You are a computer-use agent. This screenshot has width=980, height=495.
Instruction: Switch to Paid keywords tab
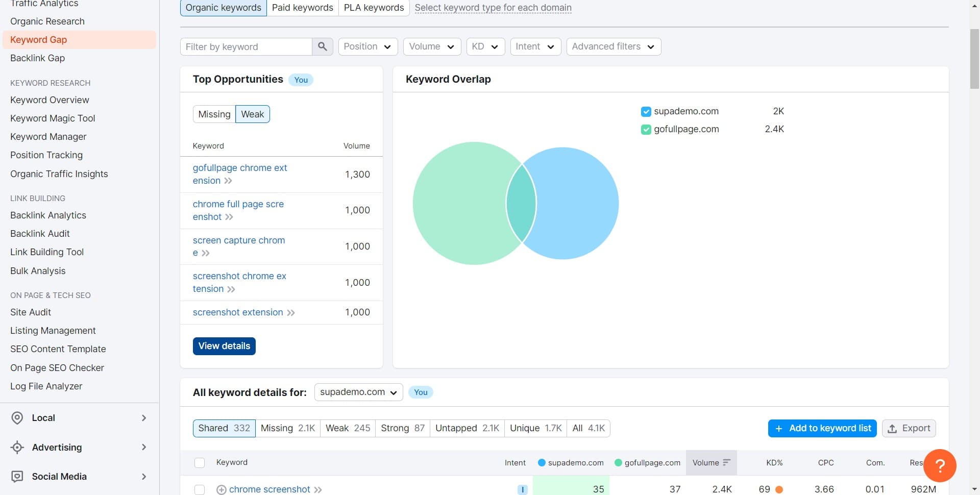click(x=302, y=8)
